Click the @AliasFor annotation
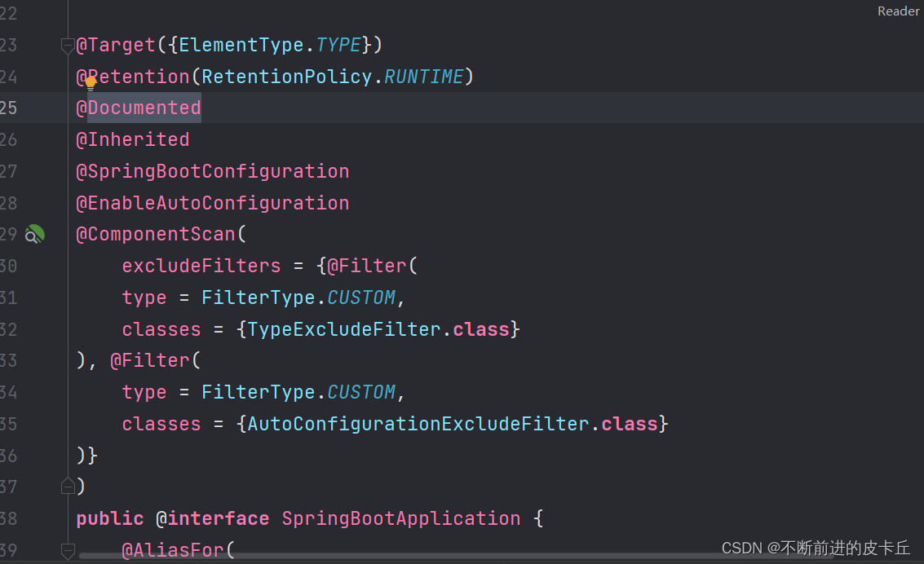924x564 pixels. (173, 550)
